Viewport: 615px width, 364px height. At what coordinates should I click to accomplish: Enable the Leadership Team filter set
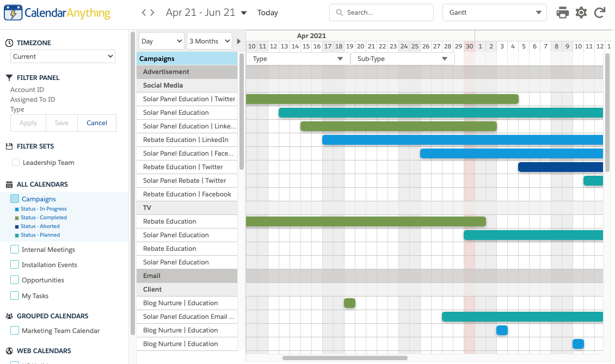point(16,163)
